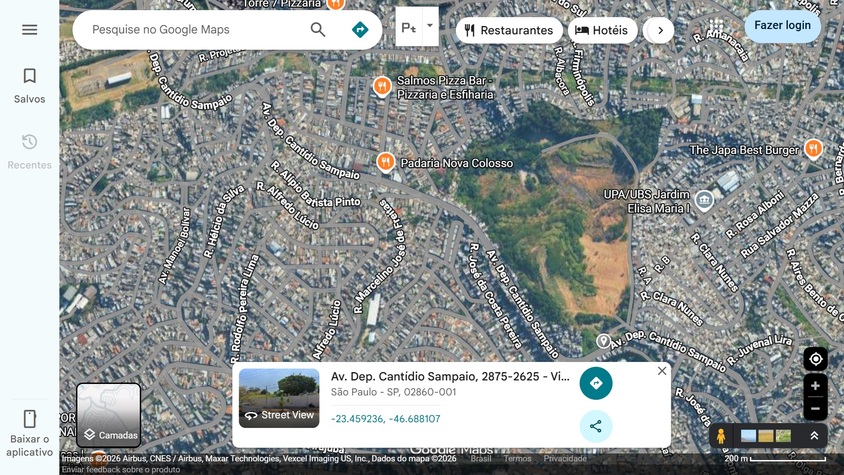
Task: Toggle Camadas map layer view
Action: pyautogui.click(x=109, y=415)
